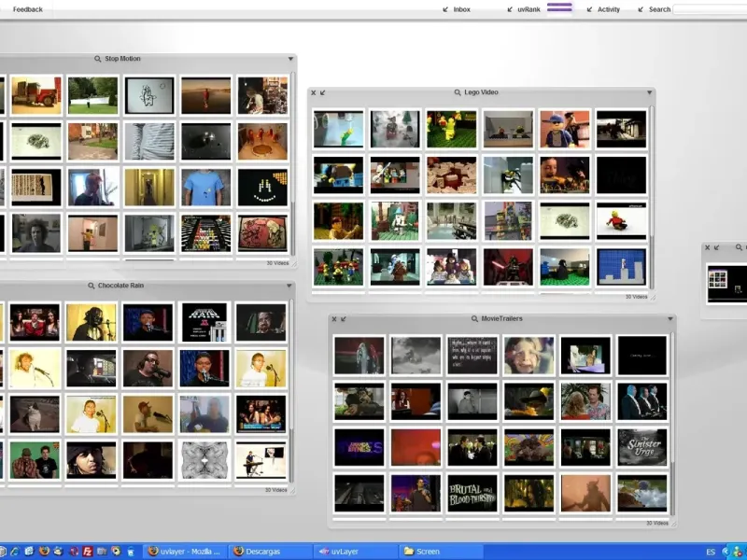Open the Inbox menu item
The width and height of the screenshot is (747, 560).
coord(461,9)
